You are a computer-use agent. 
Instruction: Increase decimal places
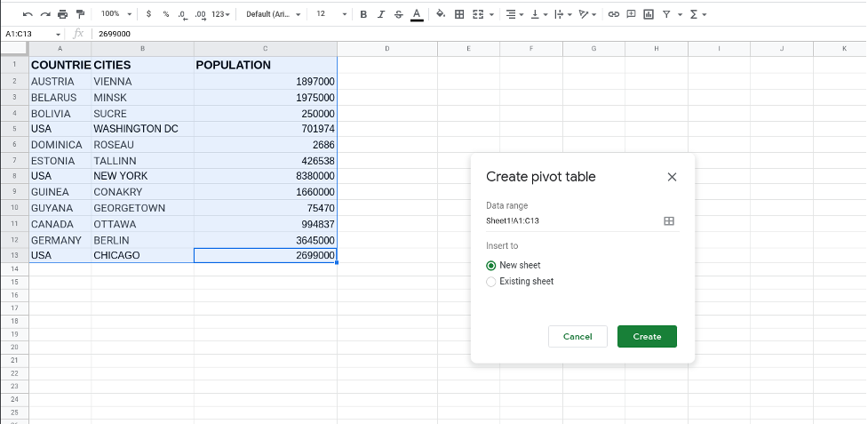[201, 14]
